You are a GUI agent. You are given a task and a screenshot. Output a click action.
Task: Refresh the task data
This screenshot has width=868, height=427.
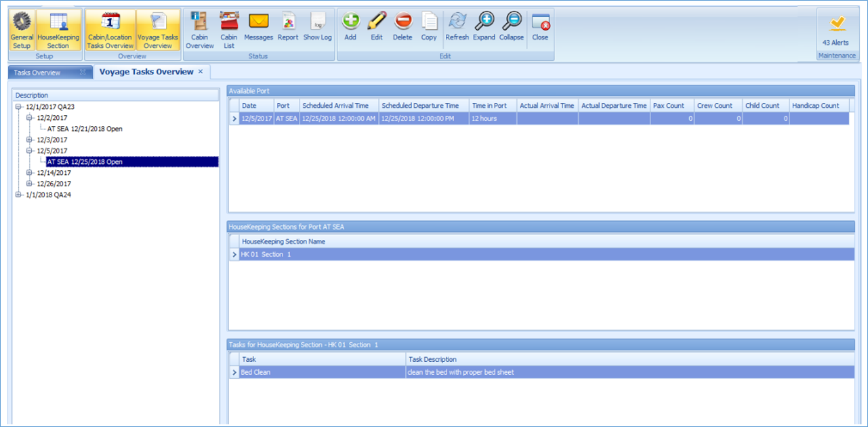tap(457, 28)
